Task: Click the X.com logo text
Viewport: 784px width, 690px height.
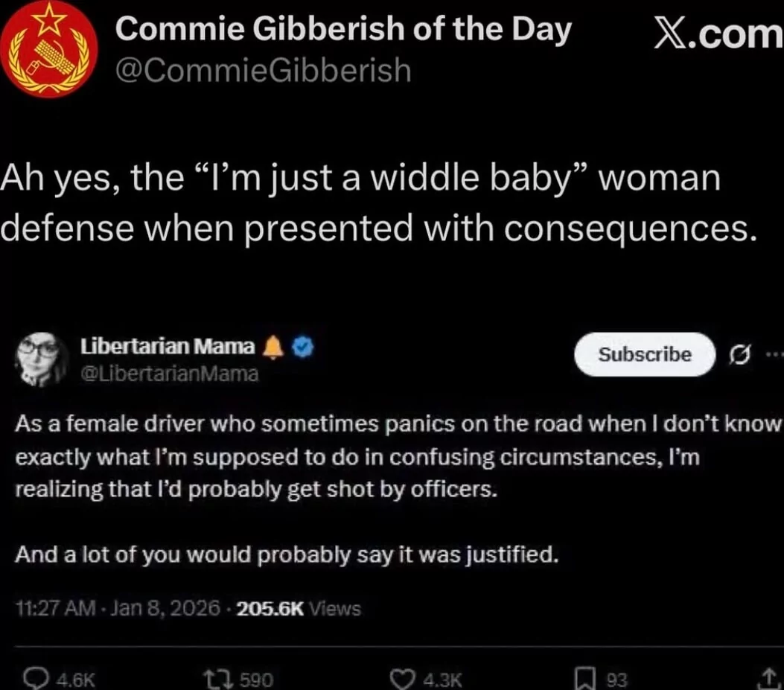Action: click(x=717, y=33)
